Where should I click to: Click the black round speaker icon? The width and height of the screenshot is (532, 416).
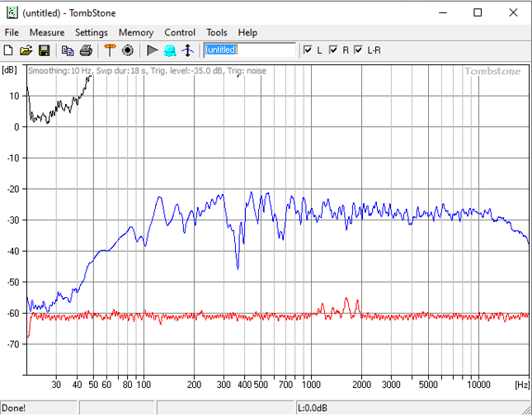click(128, 50)
